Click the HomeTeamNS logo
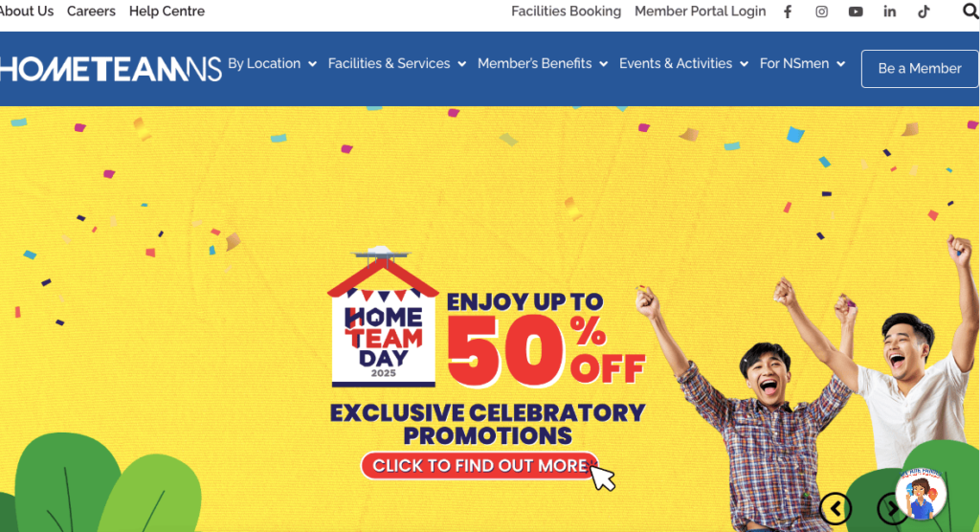The height and width of the screenshot is (532, 980). 111,69
